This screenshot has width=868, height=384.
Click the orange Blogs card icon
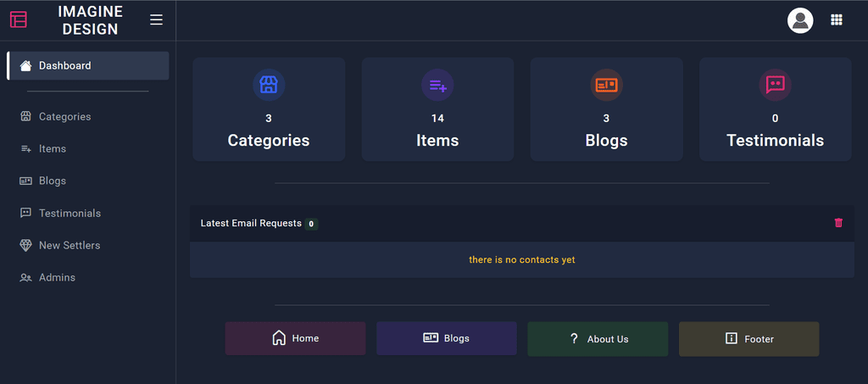click(607, 86)
